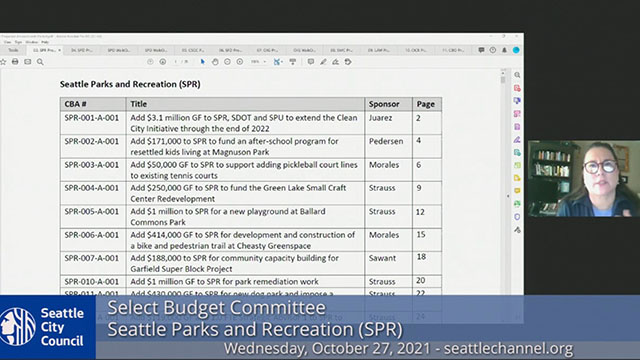The image size is (640, 360).
Task: Click the SPR-007-A-001 cell
Action: [93, 263]
